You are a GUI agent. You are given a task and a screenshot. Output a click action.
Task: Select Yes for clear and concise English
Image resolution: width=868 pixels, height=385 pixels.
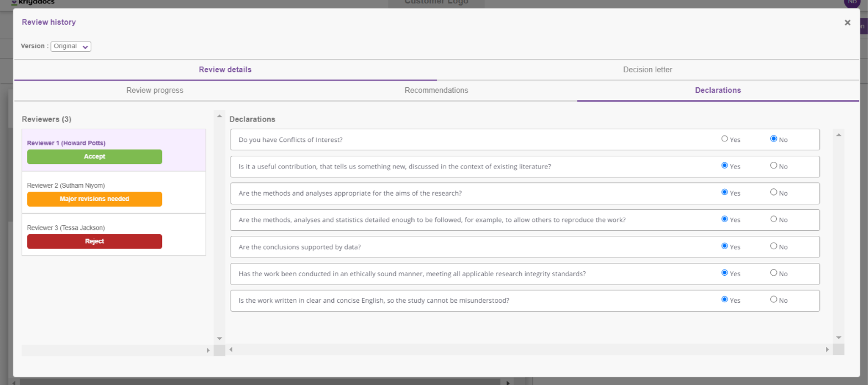[724, 299]
